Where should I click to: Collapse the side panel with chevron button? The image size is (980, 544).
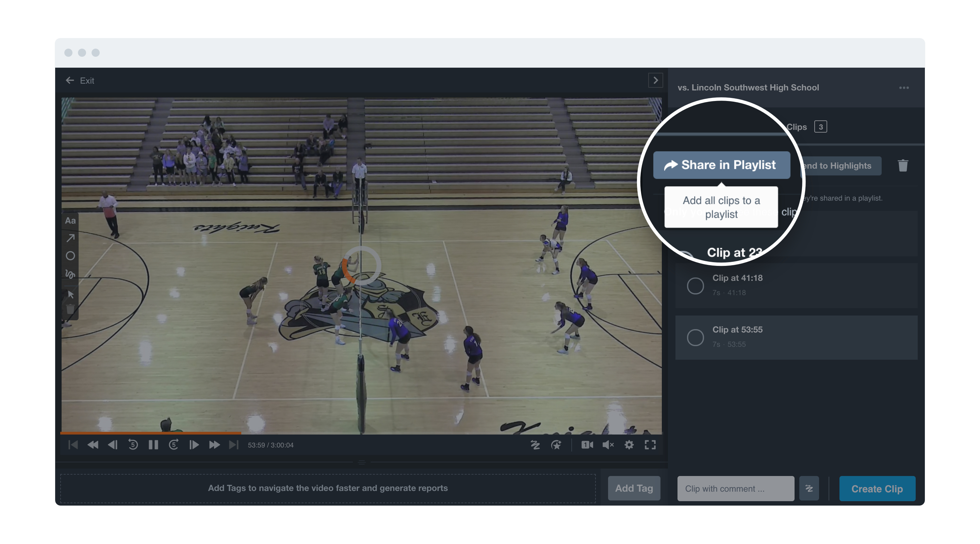(655, 80)
